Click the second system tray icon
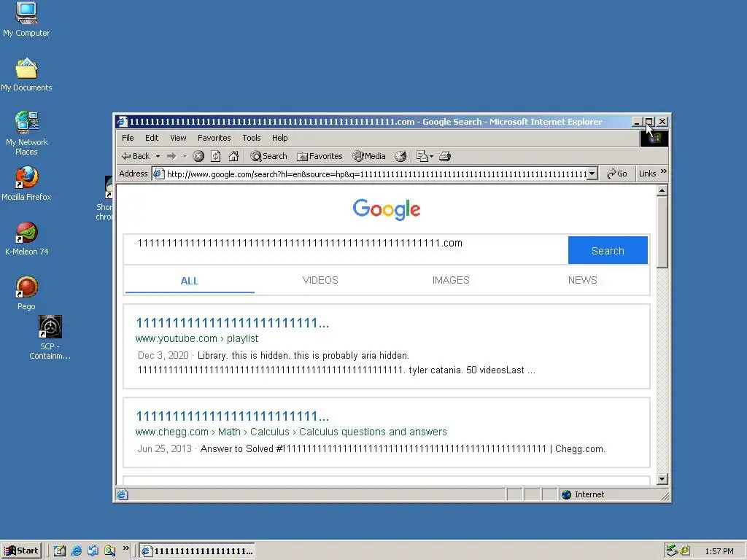747x560 pixels. (x=685, y=551)
